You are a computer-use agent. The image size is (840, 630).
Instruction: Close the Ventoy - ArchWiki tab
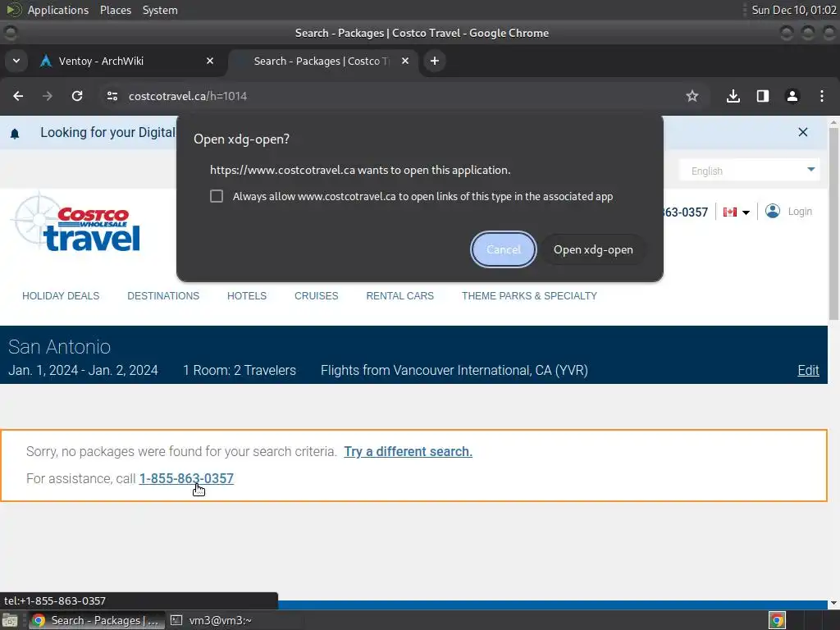tap(210, 61)
